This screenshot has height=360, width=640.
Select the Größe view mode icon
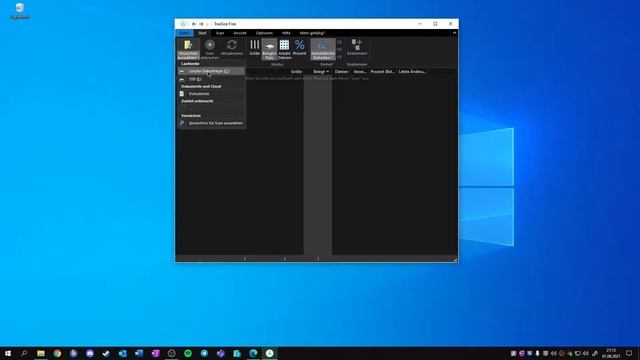[254, 45]
